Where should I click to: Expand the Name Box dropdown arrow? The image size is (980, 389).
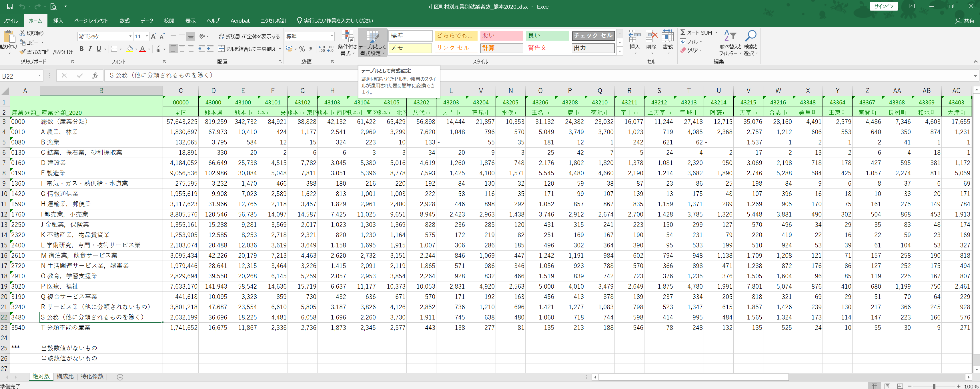(x=39, y=76)
